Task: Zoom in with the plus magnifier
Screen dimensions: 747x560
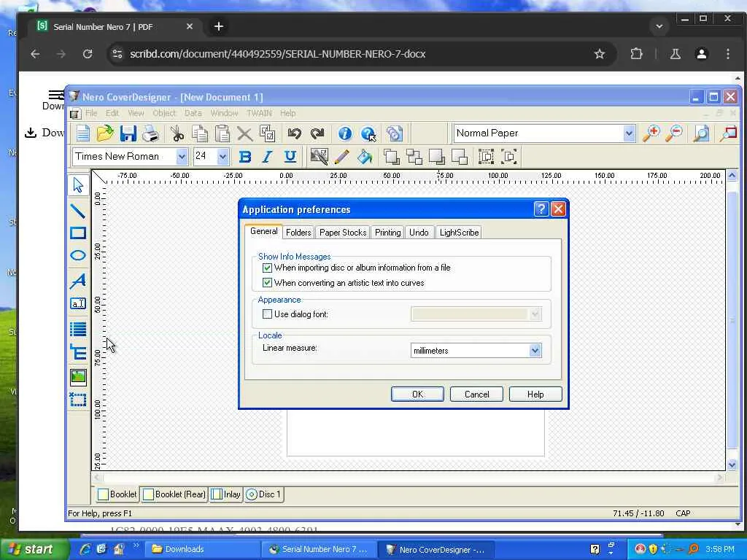Action: 651,133
